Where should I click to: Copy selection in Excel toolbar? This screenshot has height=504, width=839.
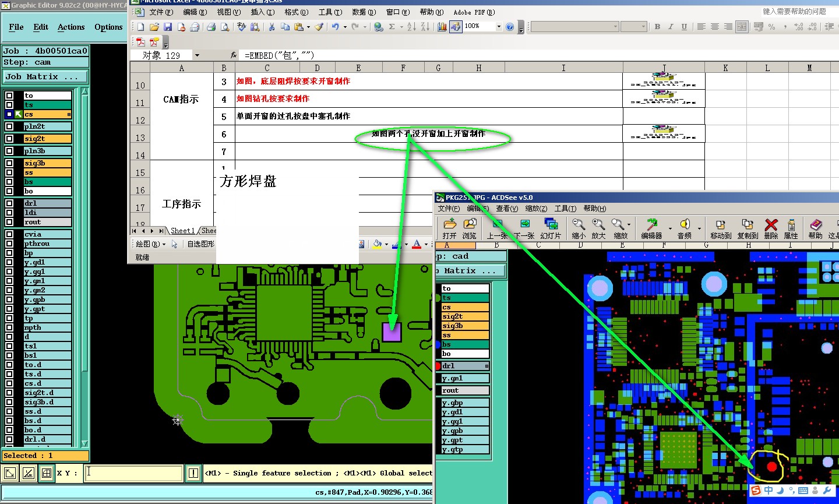(285, 27)
